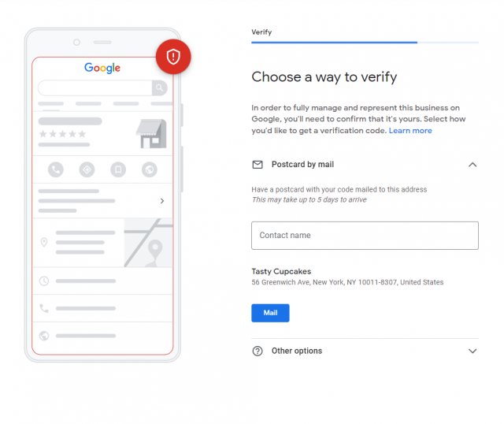Expand the Other options section
This screenshot has width=504, height=424.
(x=472, y=351)
